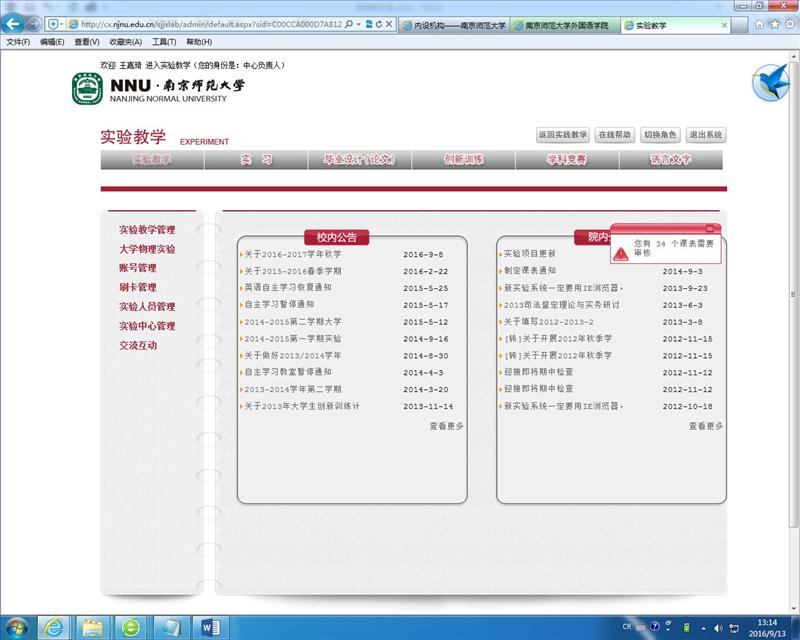Open the browser settings gear icon
Image resolution: width=800 pixels, height=640 pixels.
pos(788,24)
